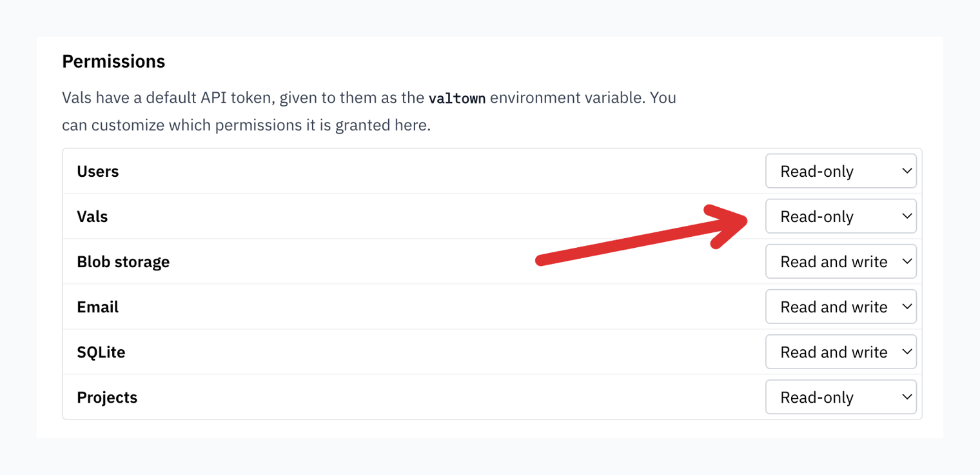This screenshot has height=475, width=980.
Task: Open the SQLite permission dropdown
Action: [841, 352]
